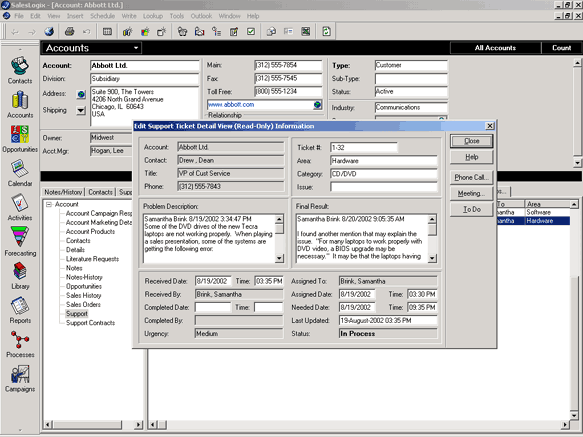Click the Phone Call... button

[471, 178]
